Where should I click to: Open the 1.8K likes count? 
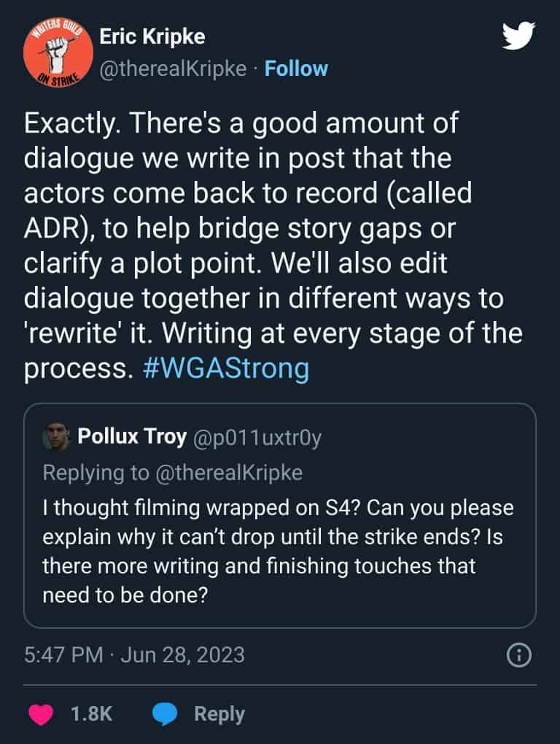click(90, 713)
